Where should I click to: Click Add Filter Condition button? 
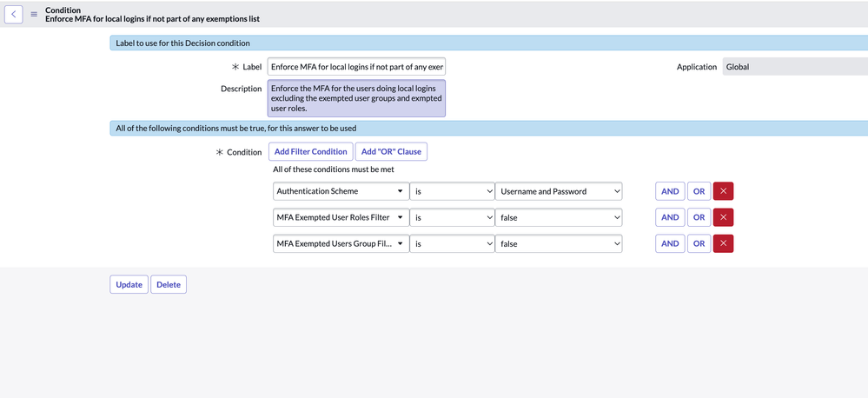pos(310,152)
